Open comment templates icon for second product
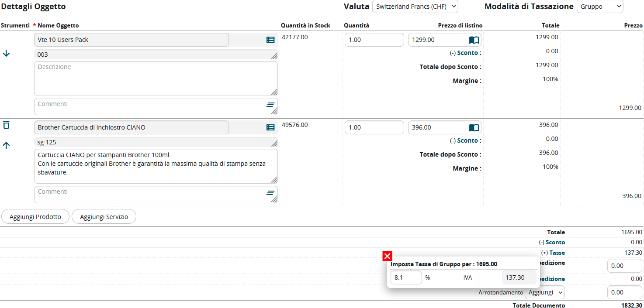Screen dimensions: 644x308 [x=271, y=192]
